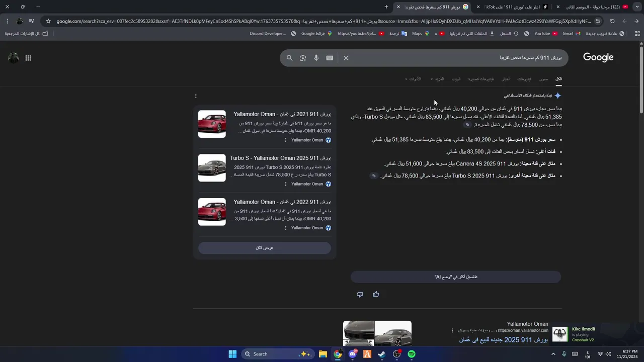Click the grey Porsche Turbo S thumbnail
Image resolution: width=644 pixels, height=362 pixels.
[x=212, y=168]
